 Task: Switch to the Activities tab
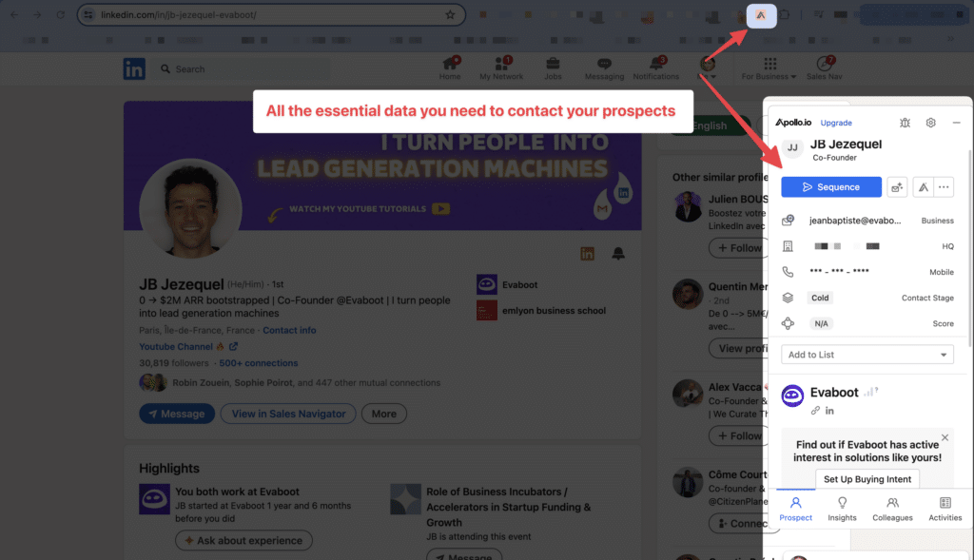pyautogui.click(x=945, y=509)
